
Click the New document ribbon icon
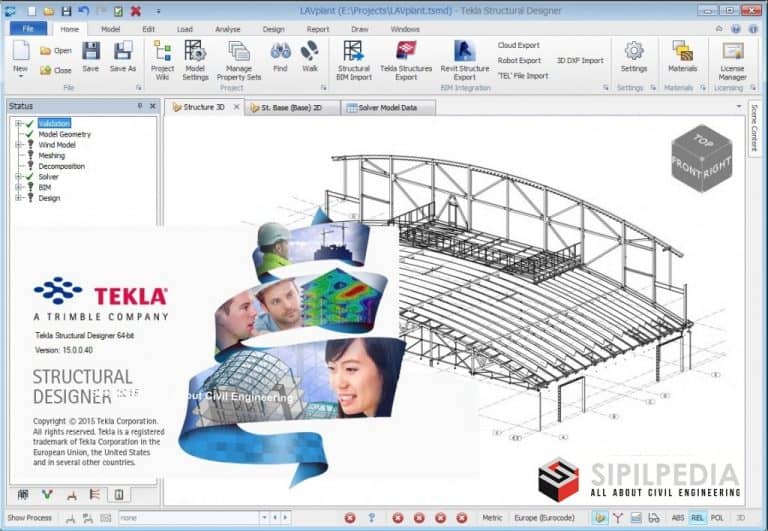point(21,51)
